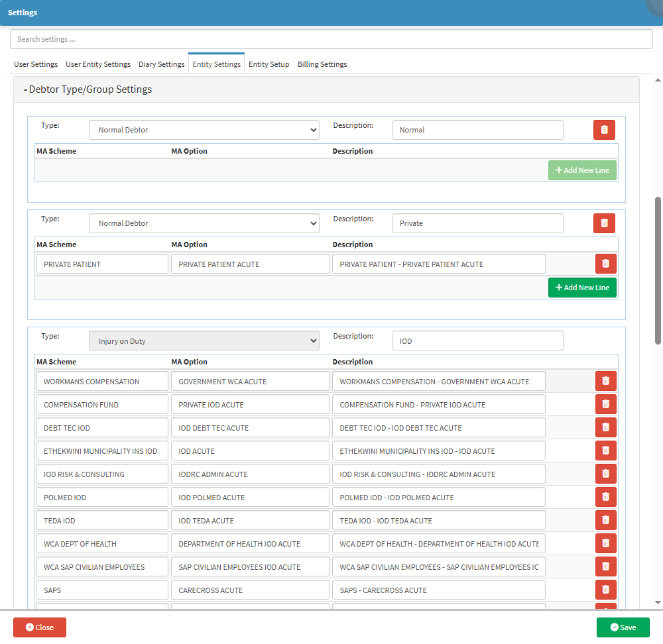Delete the Normal debtor group via trash icon

[x=604, y=130]
